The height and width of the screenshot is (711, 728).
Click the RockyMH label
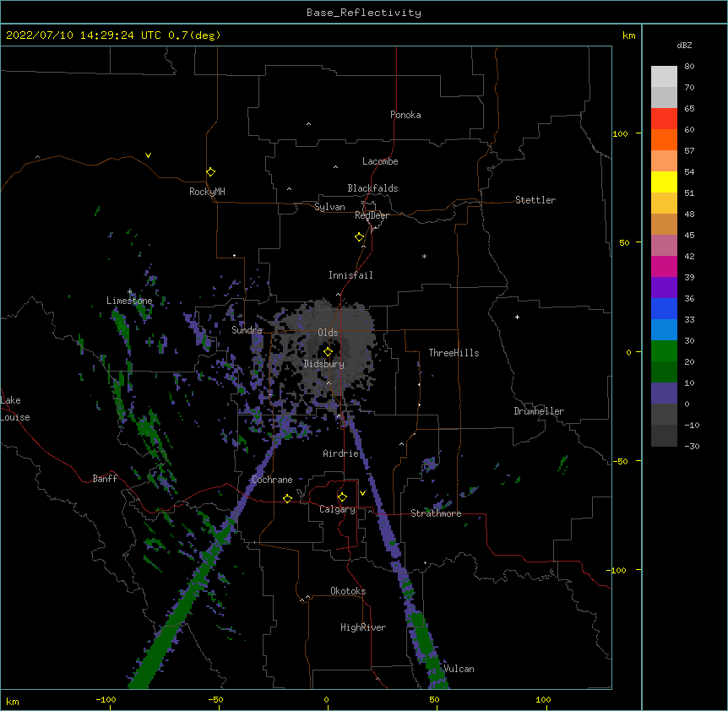(207, 192)
